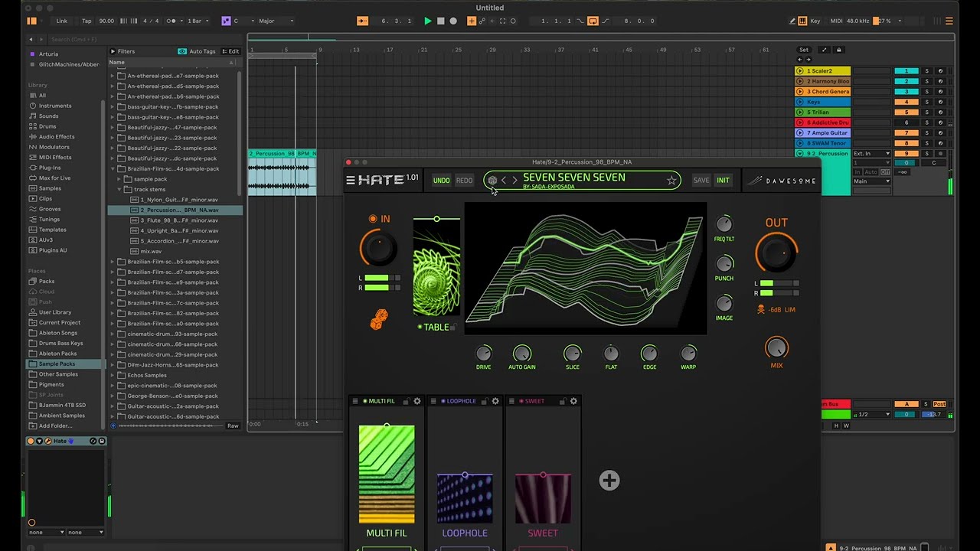This screenshot has height=551, width=980.
Task: Open Packs under Places
Action: (47, 282)
